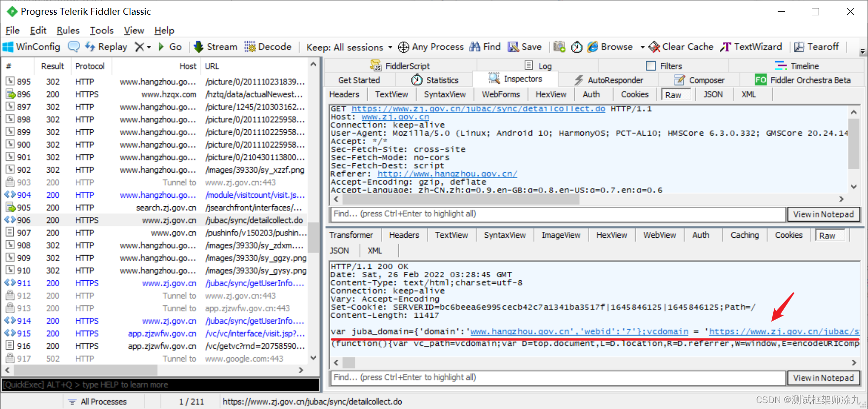Click View in Notepad for response

823,378
